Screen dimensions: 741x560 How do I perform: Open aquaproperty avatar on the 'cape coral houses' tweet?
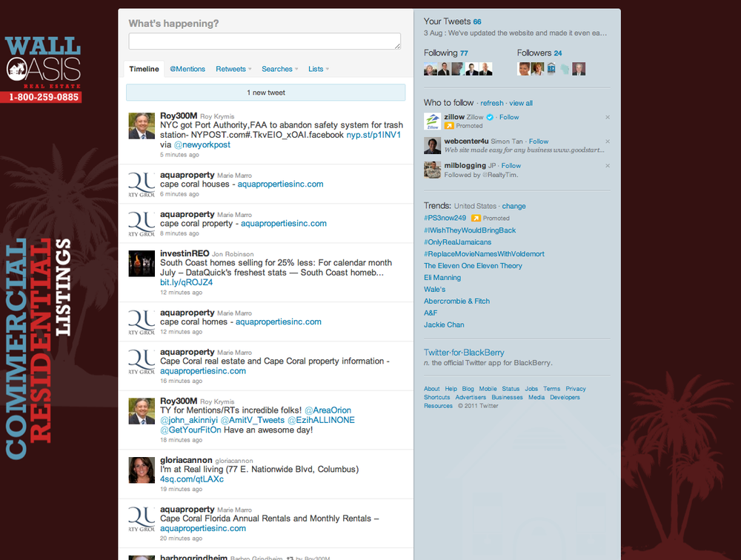pos(142,184)
